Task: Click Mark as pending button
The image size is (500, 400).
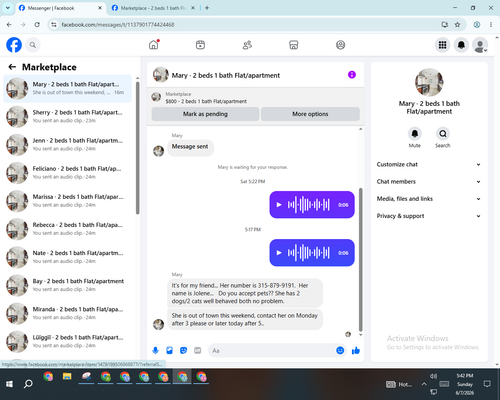Action: 205,114
